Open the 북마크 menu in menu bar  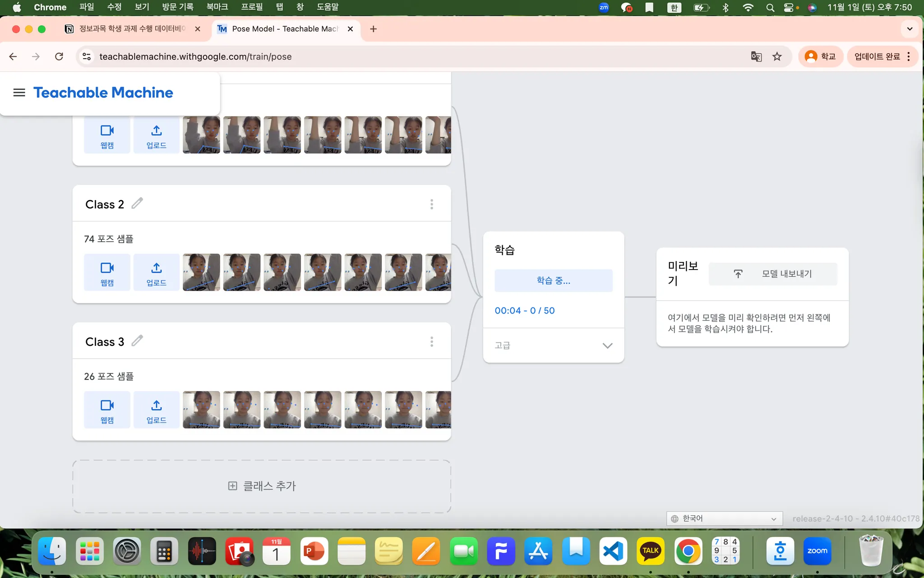click(217, 7)
